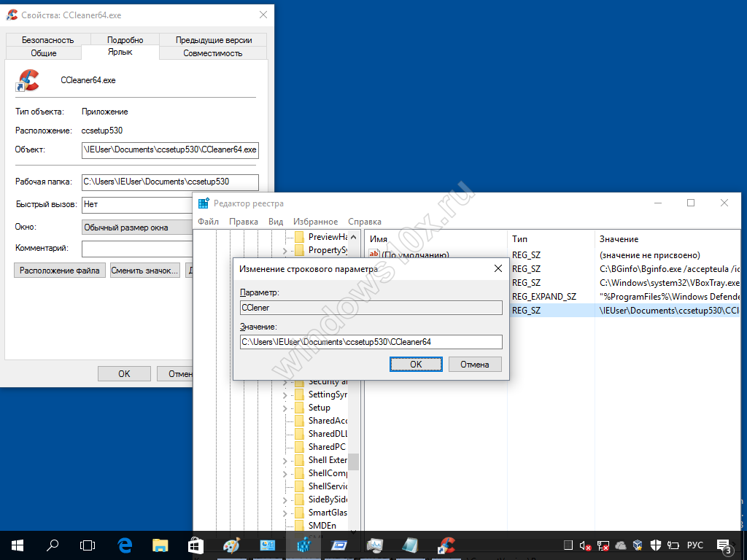The image size is (747, 560).
Task: Switch to the Безопасность tab
Action: 48,40
